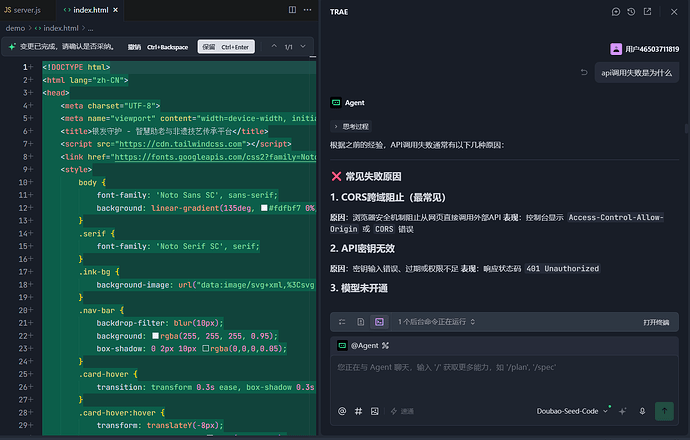Viewport: 690px width, 440px height.
Task: Click line number 1 in the gutter
Action: [x=25, y=67]
